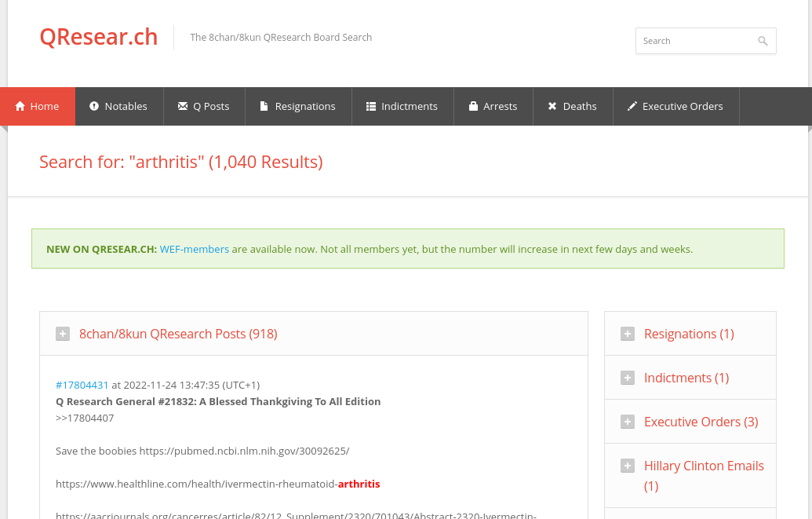Screen dimensions: 812x519
Task: Select the Arrests menu item
Action: [x=493, y=106]
